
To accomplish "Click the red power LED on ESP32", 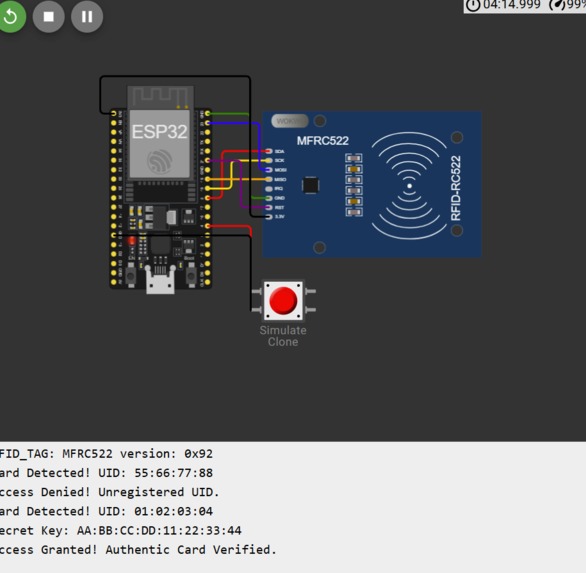I will coord(132,241).
